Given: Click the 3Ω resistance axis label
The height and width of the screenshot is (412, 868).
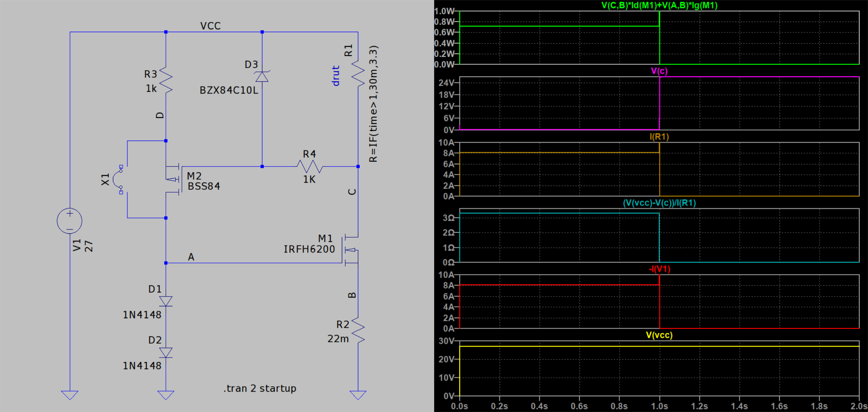Looking at the screenshot, I should [x=449, y=218].
